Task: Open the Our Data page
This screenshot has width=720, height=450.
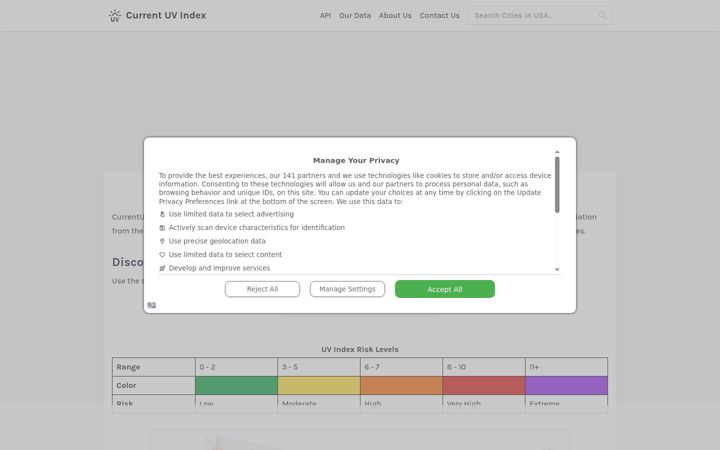Action: click(355, 16)
